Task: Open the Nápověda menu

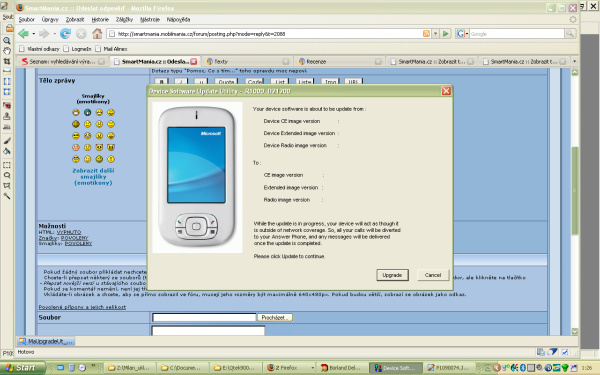Action: pos(178,20)
